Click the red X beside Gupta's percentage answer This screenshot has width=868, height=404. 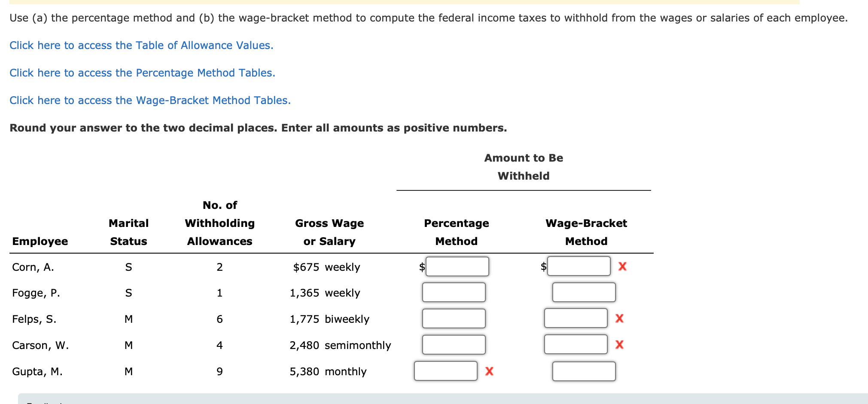pyautogui.click(x=489, y=371)
